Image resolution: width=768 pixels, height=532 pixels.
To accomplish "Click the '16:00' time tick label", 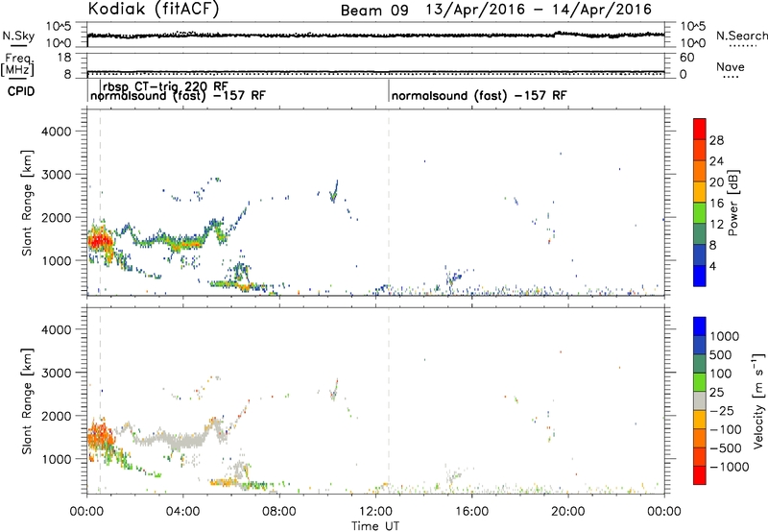I will coord(471,512).
